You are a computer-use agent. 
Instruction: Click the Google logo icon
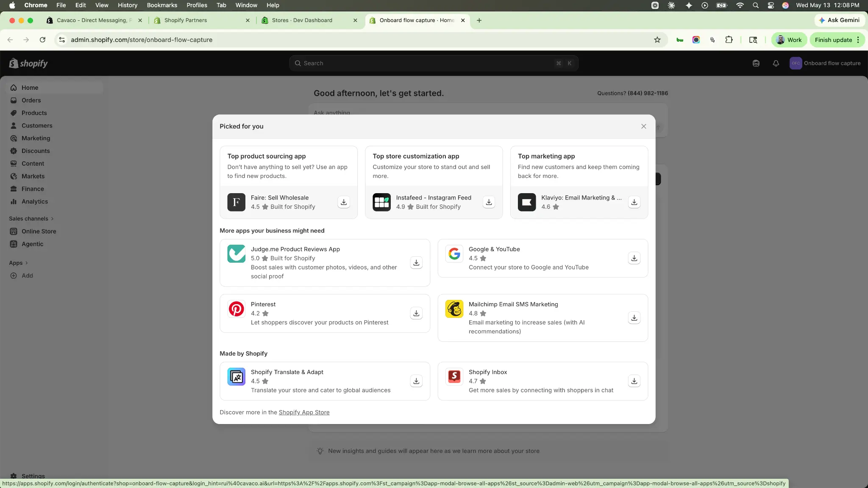coord(454,254)
